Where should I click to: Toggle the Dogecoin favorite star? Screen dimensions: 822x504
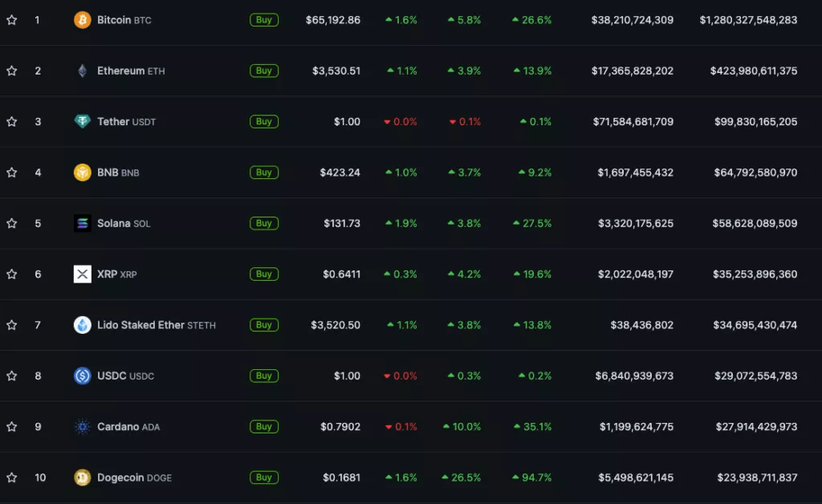click(11, 478)
